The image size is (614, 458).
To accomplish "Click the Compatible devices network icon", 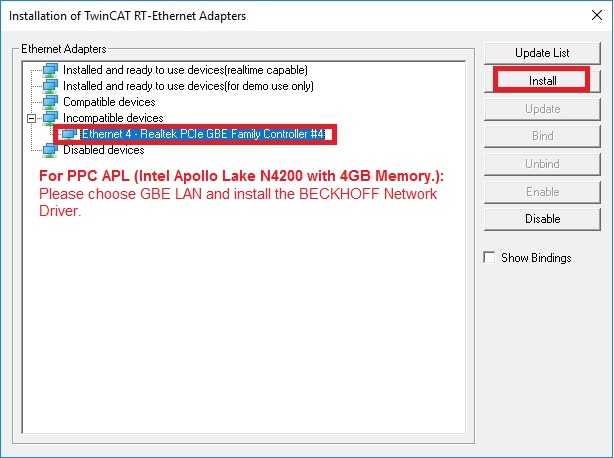I will [x=50, y=102].
